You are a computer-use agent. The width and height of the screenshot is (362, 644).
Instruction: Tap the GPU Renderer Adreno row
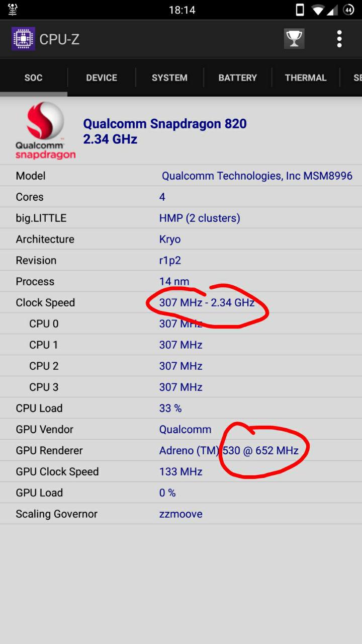[x=181, y=450]
